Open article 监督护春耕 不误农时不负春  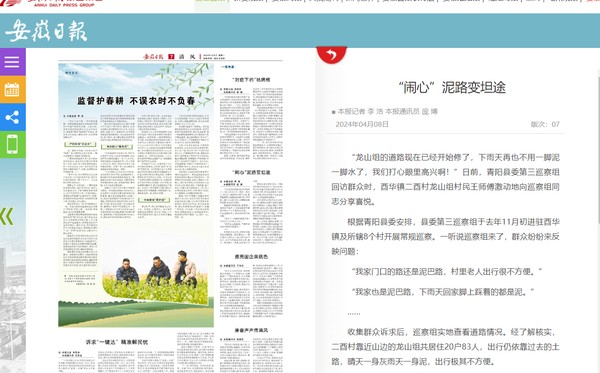pos(136,101)
